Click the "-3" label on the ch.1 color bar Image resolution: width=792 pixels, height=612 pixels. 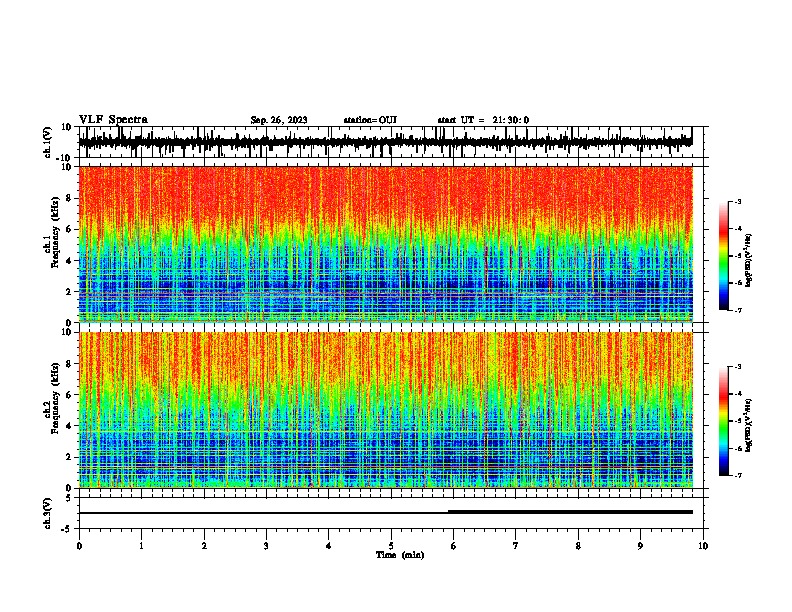(738, 201)
